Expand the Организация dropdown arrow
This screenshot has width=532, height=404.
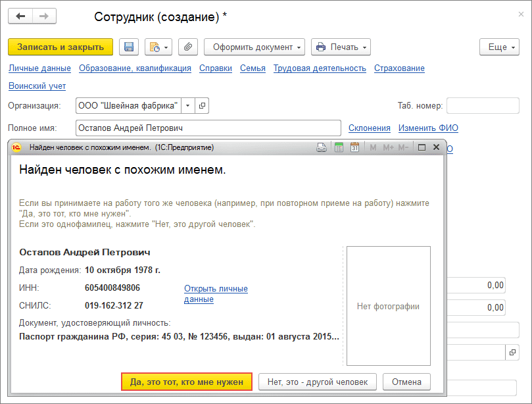click(187, 105)
